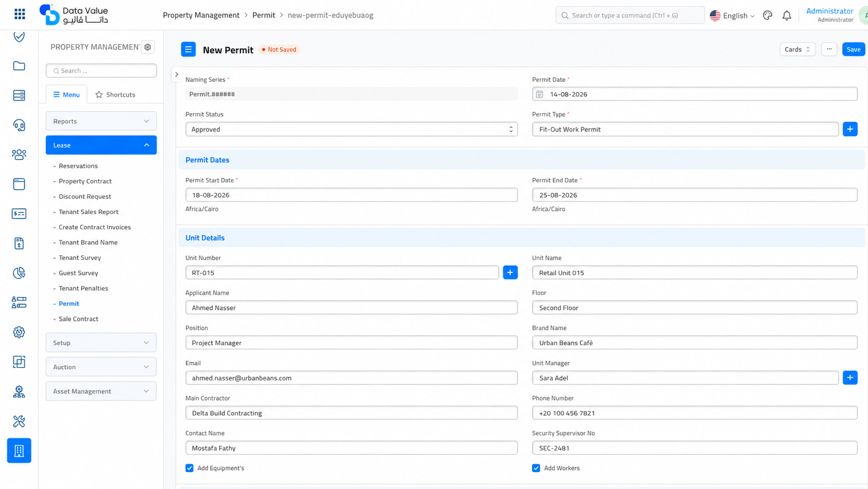The width and height of the screenshot is (868, 489).
Task: Open the wrench tools sidebar icon
Action: click(19, 421)
